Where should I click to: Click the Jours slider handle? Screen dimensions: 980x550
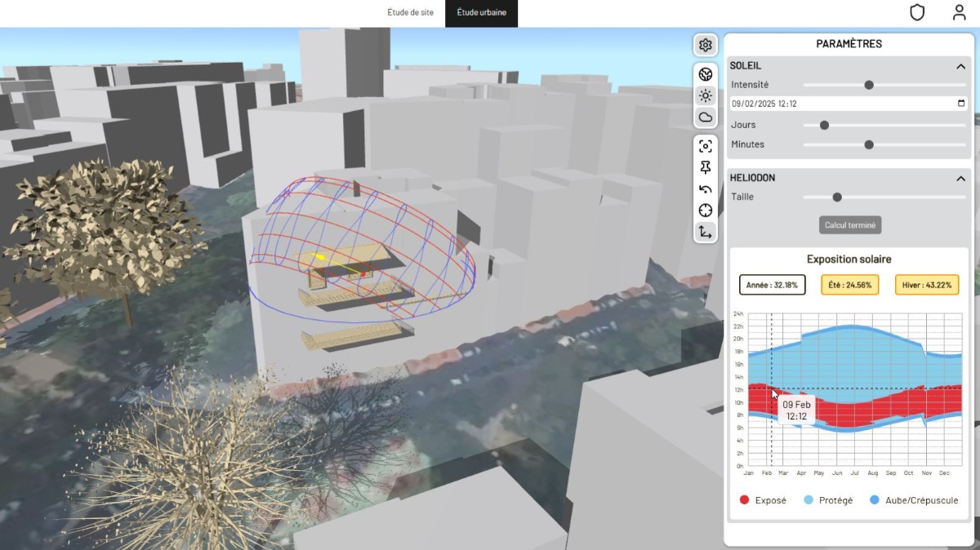824,125
